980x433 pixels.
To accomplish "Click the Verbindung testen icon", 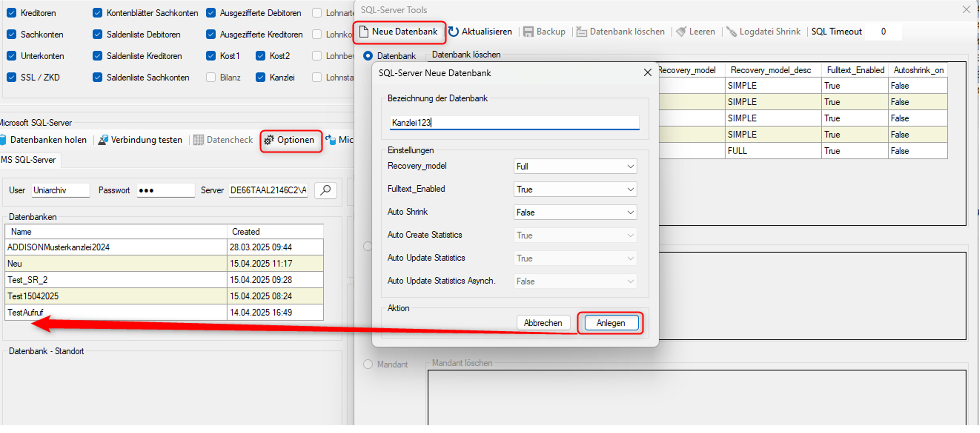I will pyautogui.click(x=103, y=140).
